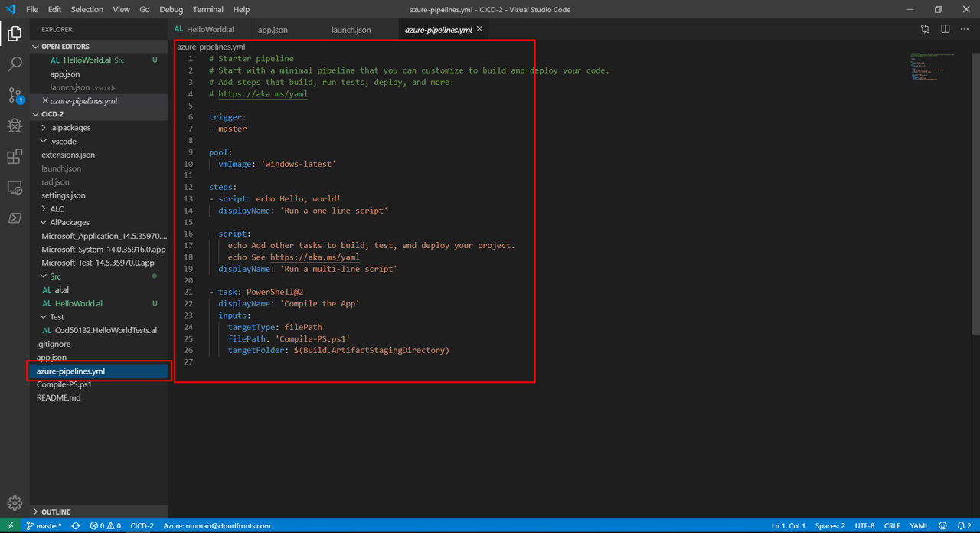The width and height of the screenshot is (980, 533).
Task: Open the Help menu
Action: click(241, 9)
